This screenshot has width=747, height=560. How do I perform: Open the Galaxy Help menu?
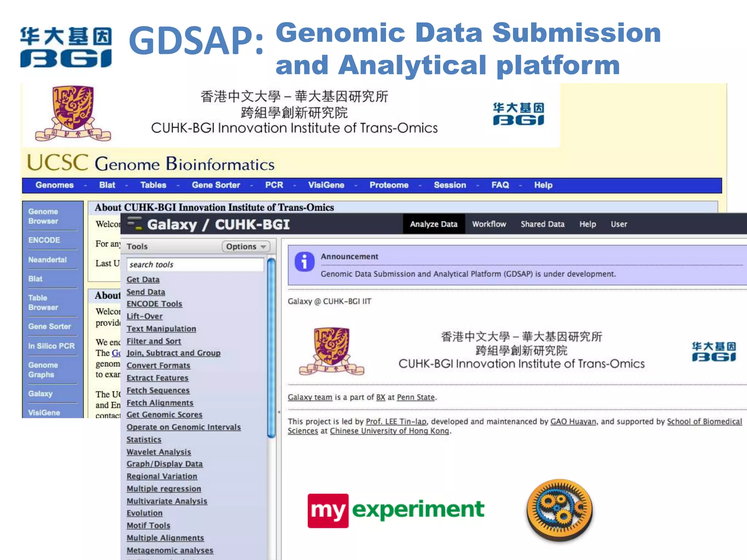pyautogui.click(x=588, y=224)
